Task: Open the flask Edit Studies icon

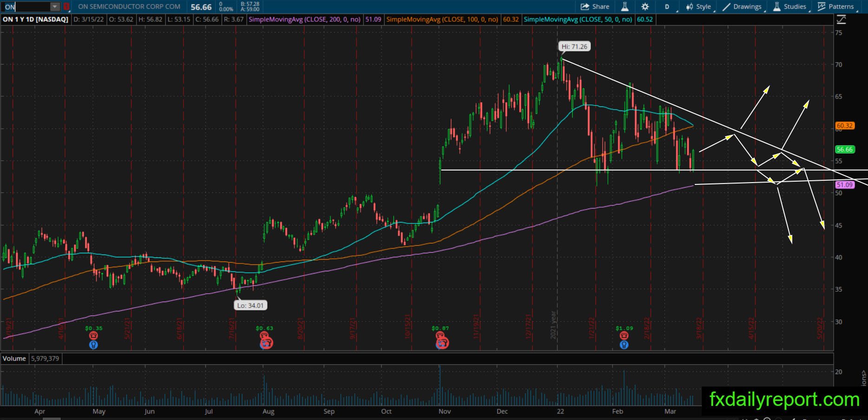Action: click(625, 7)
